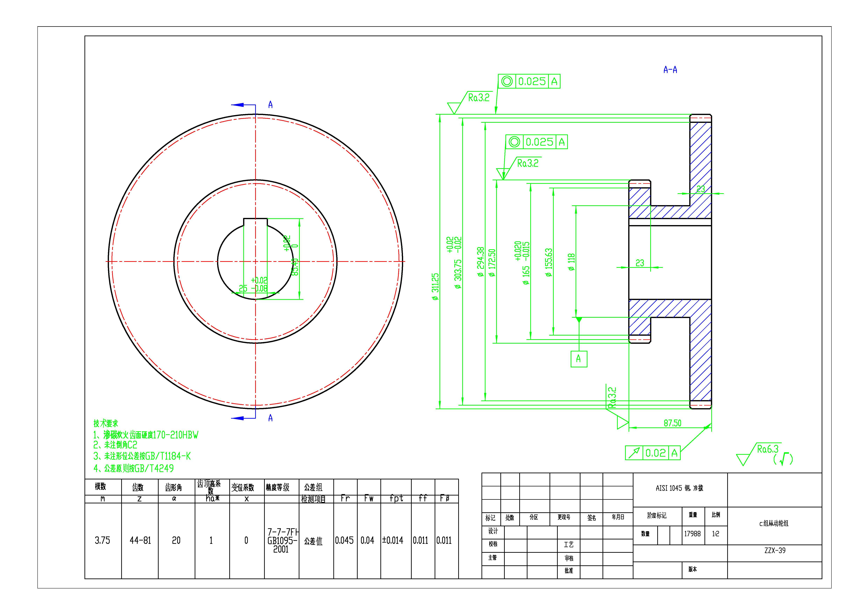Screen dimensions: 868x614
Task: Click the scale 1:2 cell
Action: point(715,534)
